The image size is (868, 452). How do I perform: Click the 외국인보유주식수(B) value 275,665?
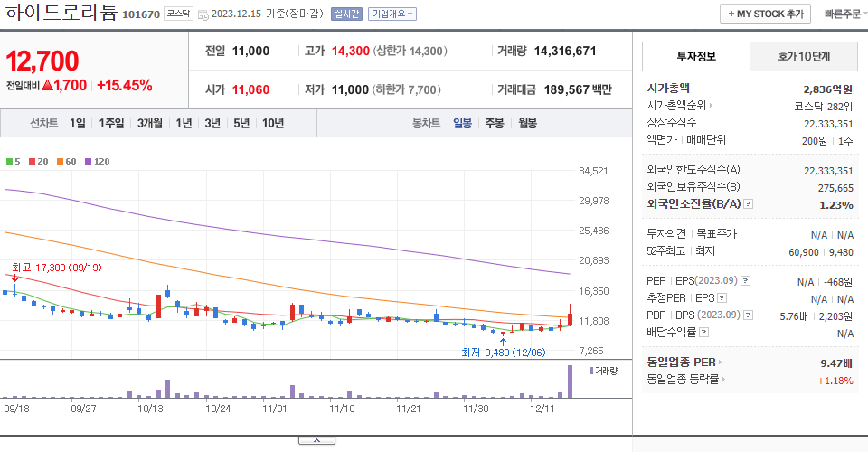click(835, 188)
